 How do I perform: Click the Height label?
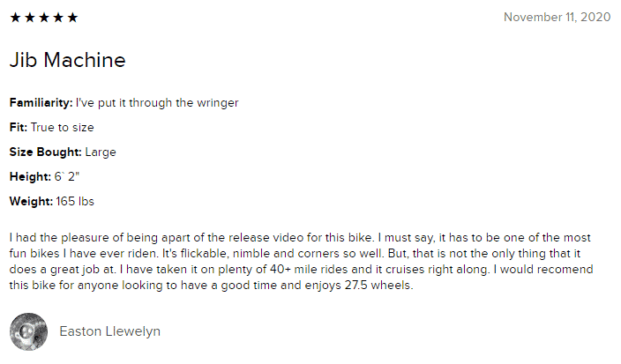click(31, 176)
